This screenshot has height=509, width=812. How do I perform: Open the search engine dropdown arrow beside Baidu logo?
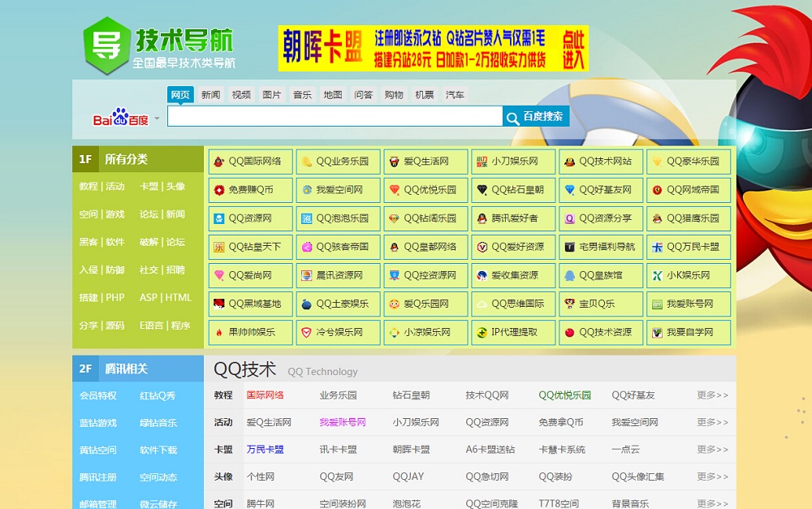(157, 119)
